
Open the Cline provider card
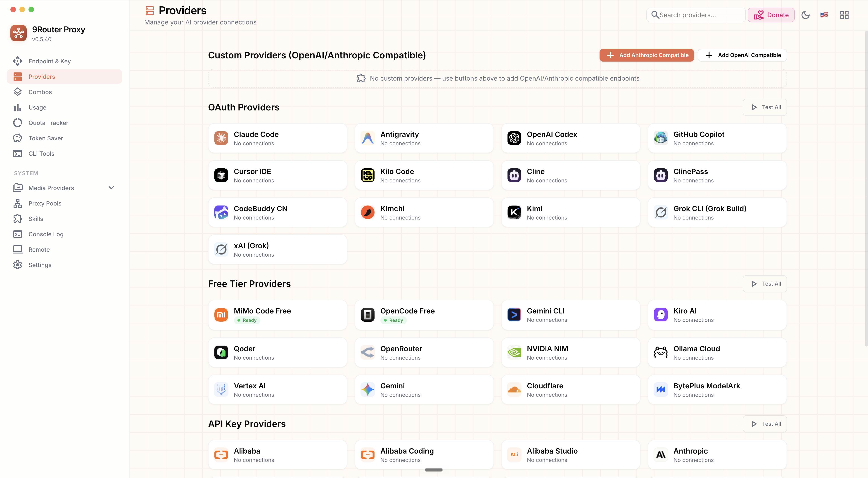coord(571,175)
